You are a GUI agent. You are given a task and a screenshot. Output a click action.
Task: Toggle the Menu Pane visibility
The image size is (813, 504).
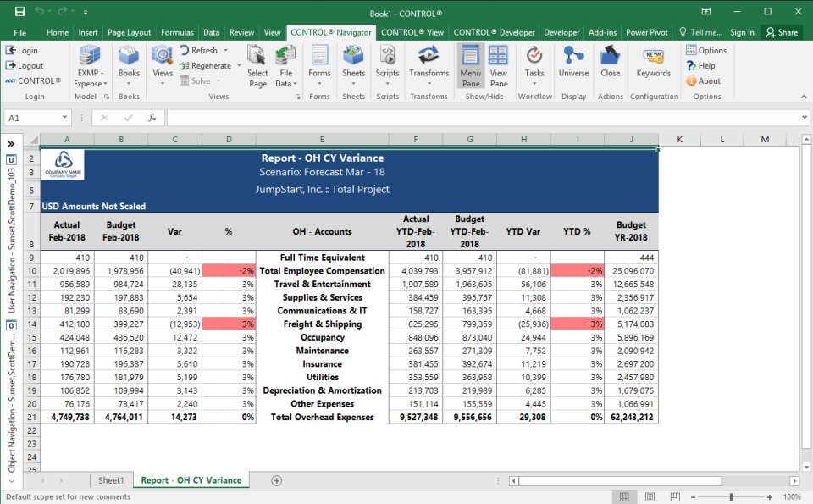coord(470,65)
